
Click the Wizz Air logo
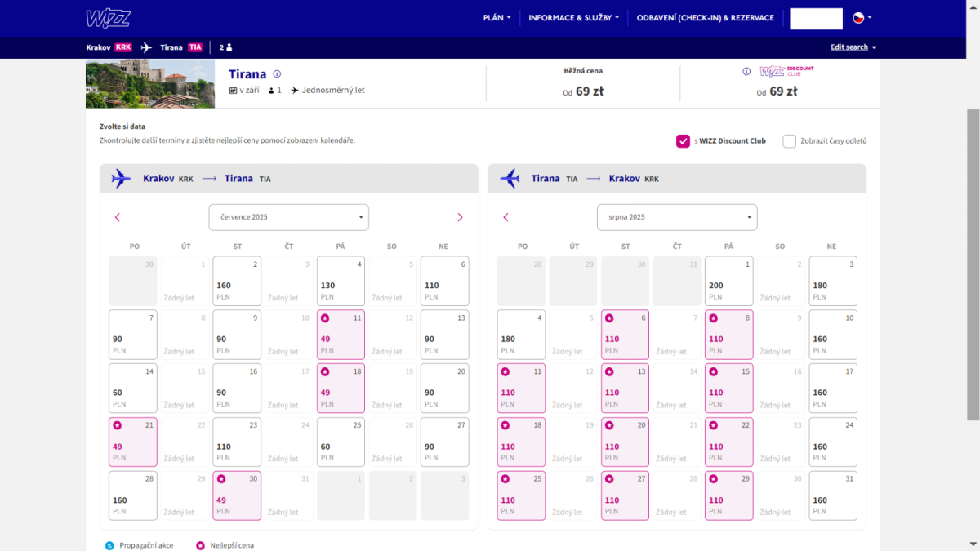(x=108, y=18)
